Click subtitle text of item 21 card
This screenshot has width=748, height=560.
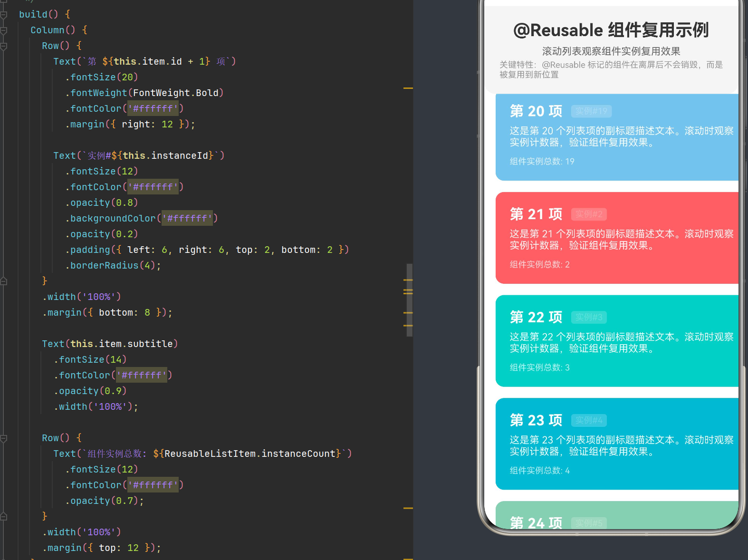622,240
